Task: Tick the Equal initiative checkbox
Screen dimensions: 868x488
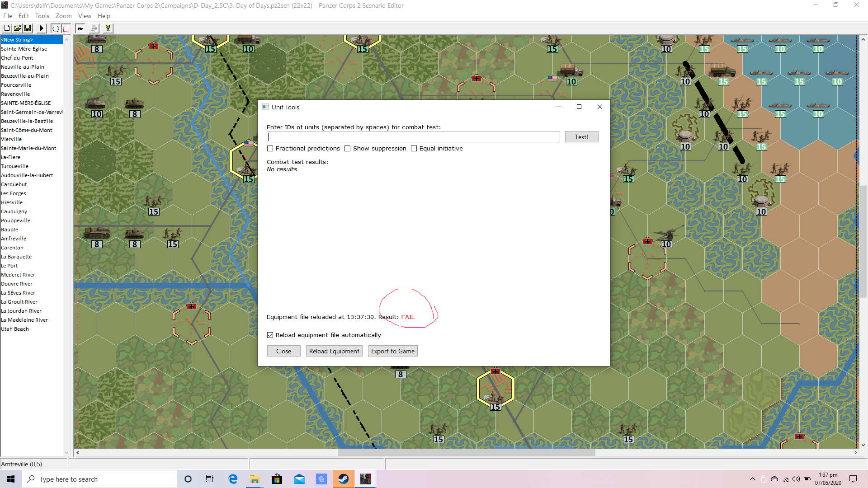Action: click(414, 149)
